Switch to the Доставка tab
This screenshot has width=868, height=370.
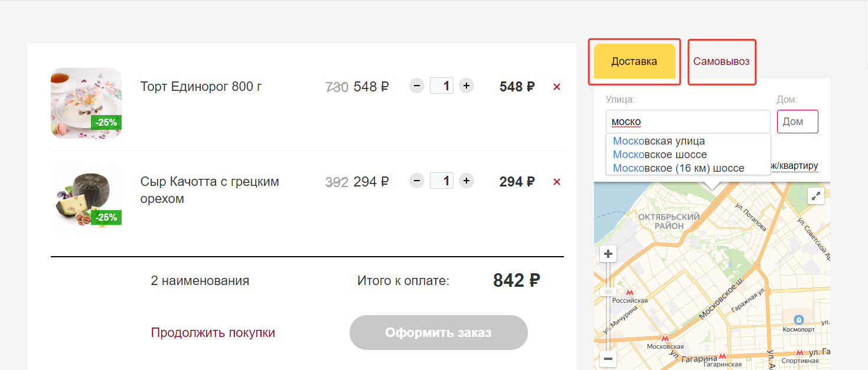634,61
